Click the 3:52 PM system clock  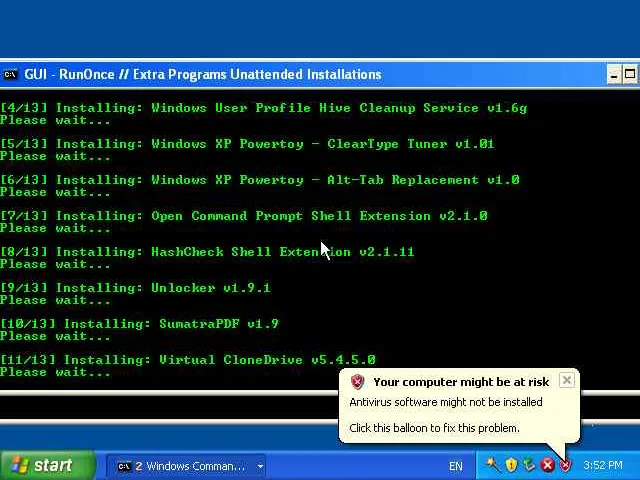(603, 465)
